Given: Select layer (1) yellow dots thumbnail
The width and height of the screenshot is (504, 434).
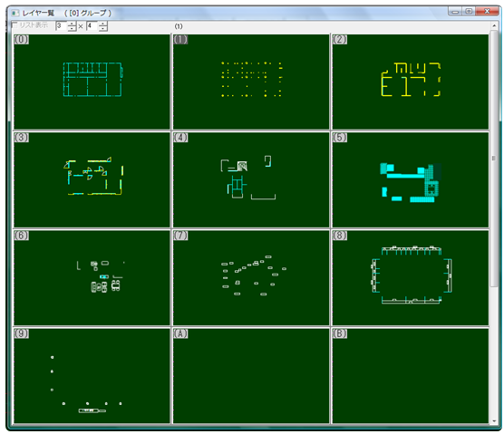Looking at the screenshot, I should (x=251, y=82).
